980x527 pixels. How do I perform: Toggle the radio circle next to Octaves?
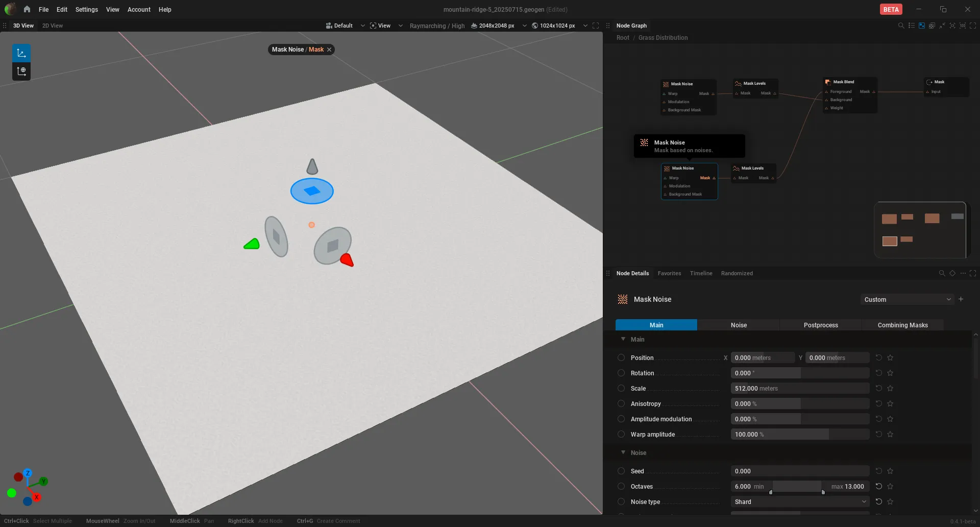[x=621, y=487]
